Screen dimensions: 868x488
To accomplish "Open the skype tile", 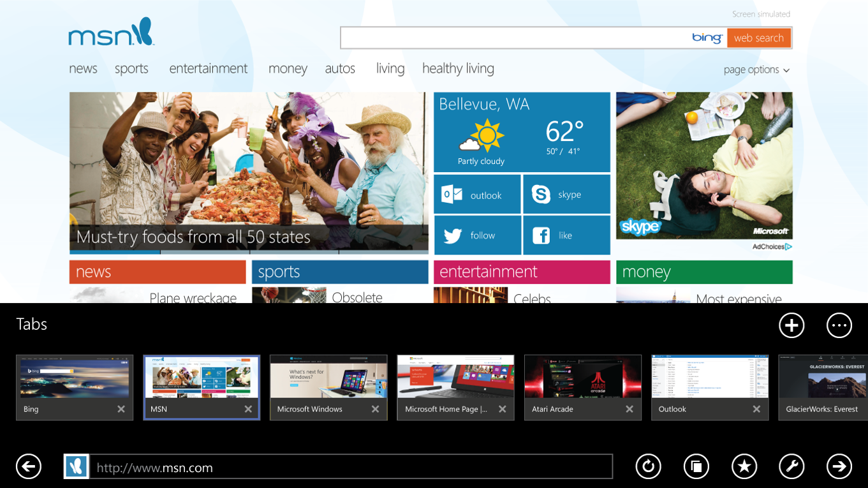I will click(566, 195).
